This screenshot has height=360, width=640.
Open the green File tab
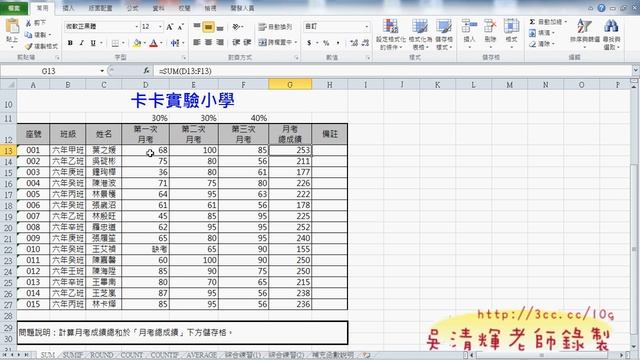tap(13, 8)
